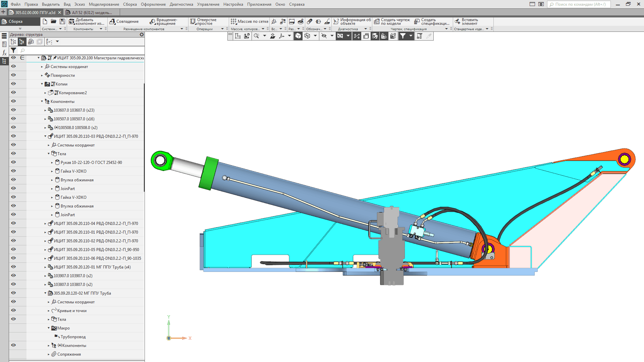Screen dimensions: 644x362
Task: Open tree panel settings gear
Action: coord(142,35)
